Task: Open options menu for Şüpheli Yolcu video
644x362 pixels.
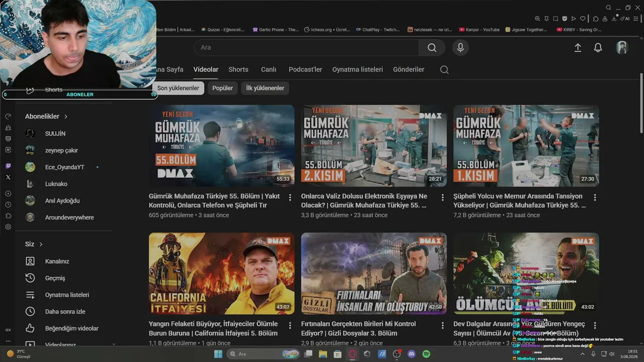Action: tap(595, 198)
